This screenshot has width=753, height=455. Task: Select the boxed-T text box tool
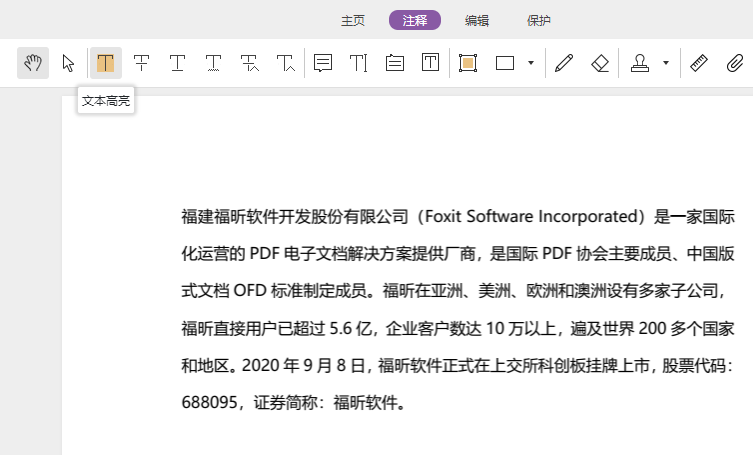[x=431, y=63]
